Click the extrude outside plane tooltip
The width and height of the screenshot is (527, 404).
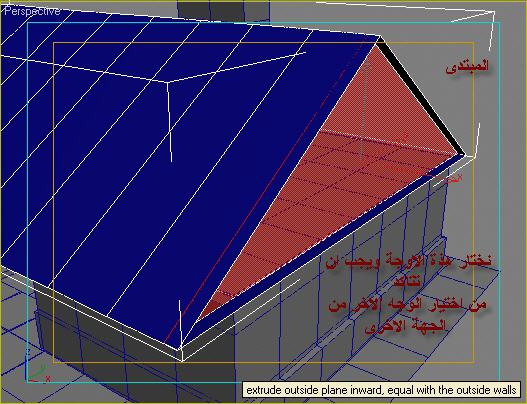coord(381,390)
